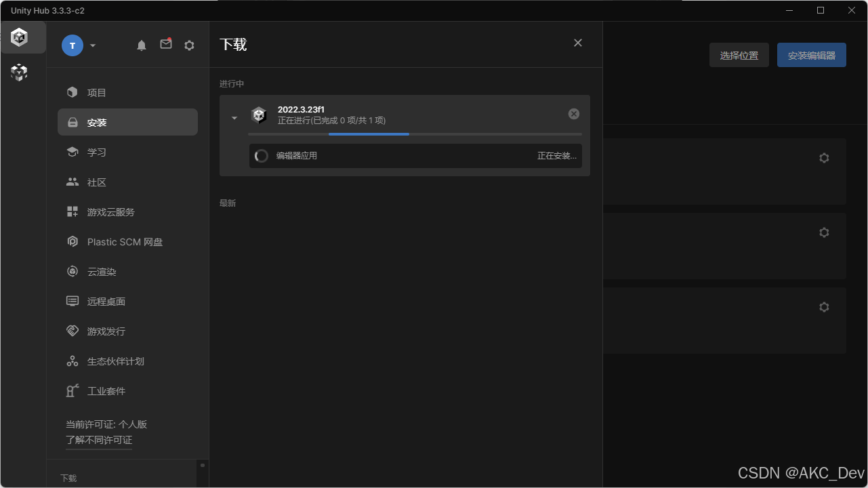This screenshot has width=868, height=488.
Task: Click the 2022.3.23f1 version title
Action: 301,110
